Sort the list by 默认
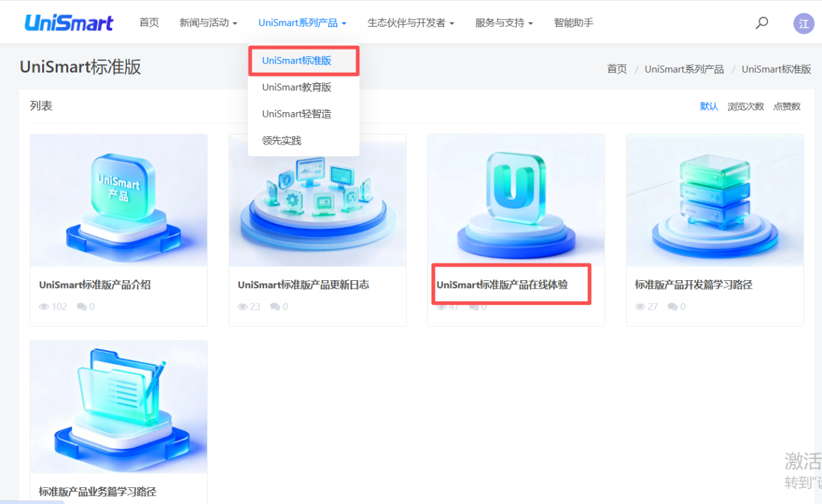Viewport: 822px width, 504px height. [x=708, y=106]
